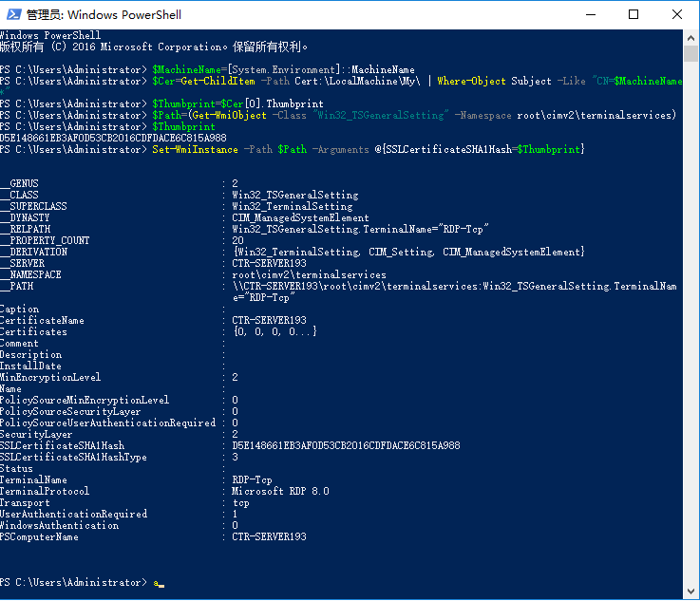This screenshot has height=601, width=700.
Task: Click the TerminalProtocol value Microsoft RDP 8.0
Action: (280, 491)
